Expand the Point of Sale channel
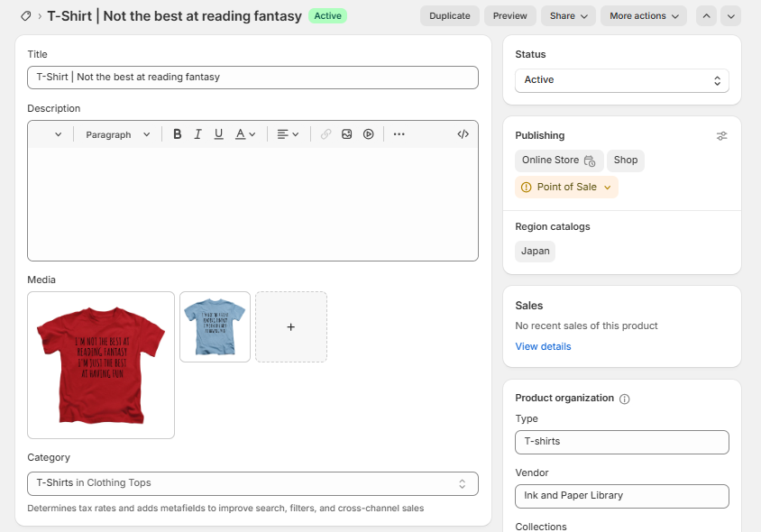The height and width of the screenshot is (532, 761). (567, 188)
